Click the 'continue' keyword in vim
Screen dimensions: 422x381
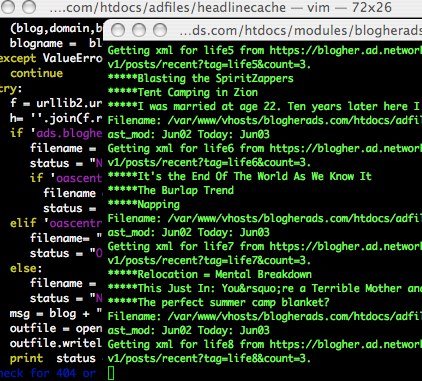[x=36, y=73]
